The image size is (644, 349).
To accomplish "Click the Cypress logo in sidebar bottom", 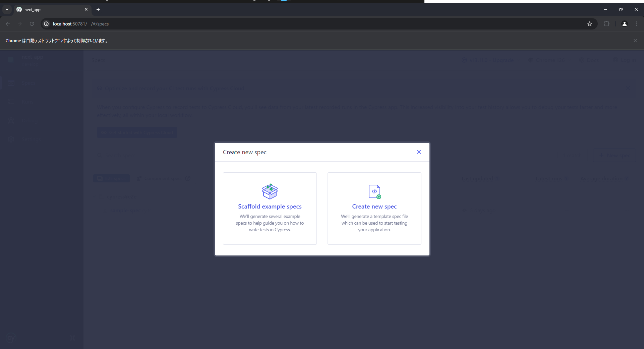I will coord(11,338).
